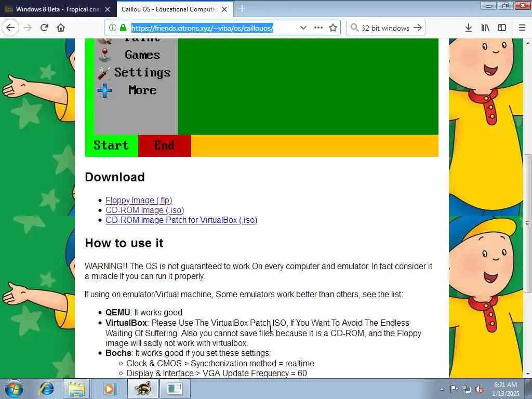Open Action Center flag icon
The image size is (532, 399).
[x=454, y=389]
